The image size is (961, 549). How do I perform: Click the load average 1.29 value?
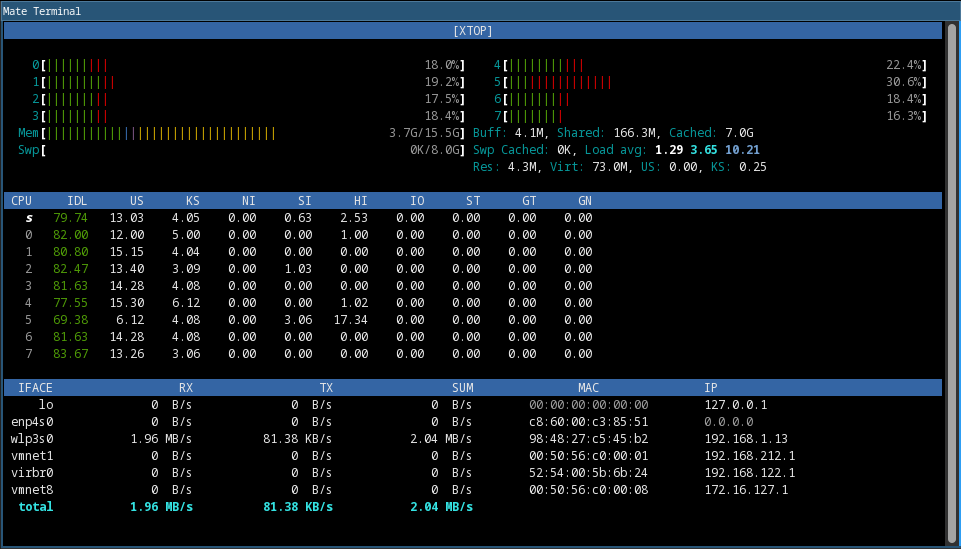pos(669,150)
